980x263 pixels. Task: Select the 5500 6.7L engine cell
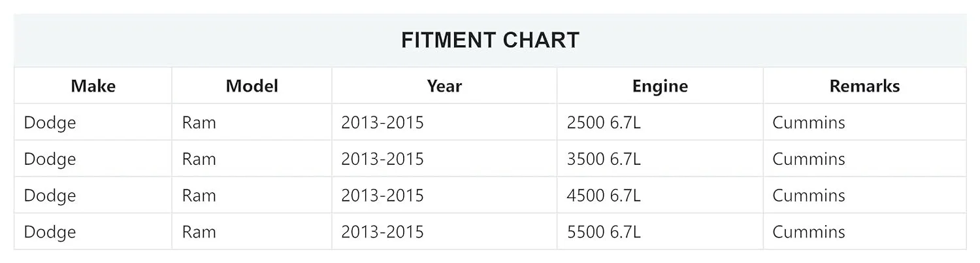(604, 232)
